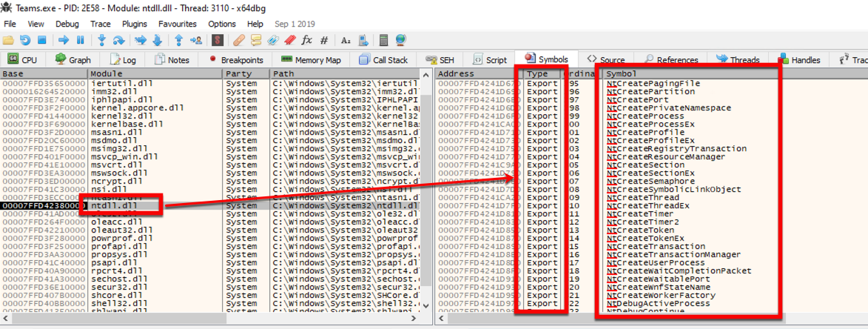Run the program with the arrow icon
Screen dimensions: 868x329
(x=64, y=39)
